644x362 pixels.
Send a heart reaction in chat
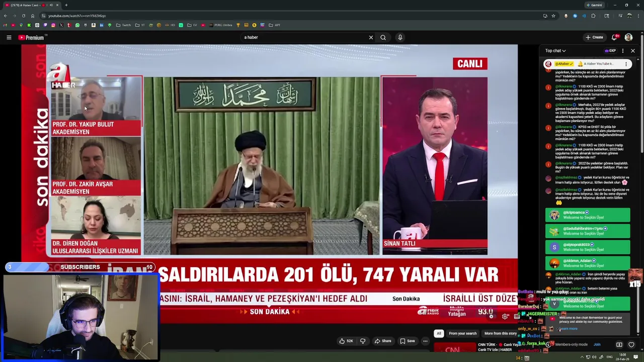631,344
